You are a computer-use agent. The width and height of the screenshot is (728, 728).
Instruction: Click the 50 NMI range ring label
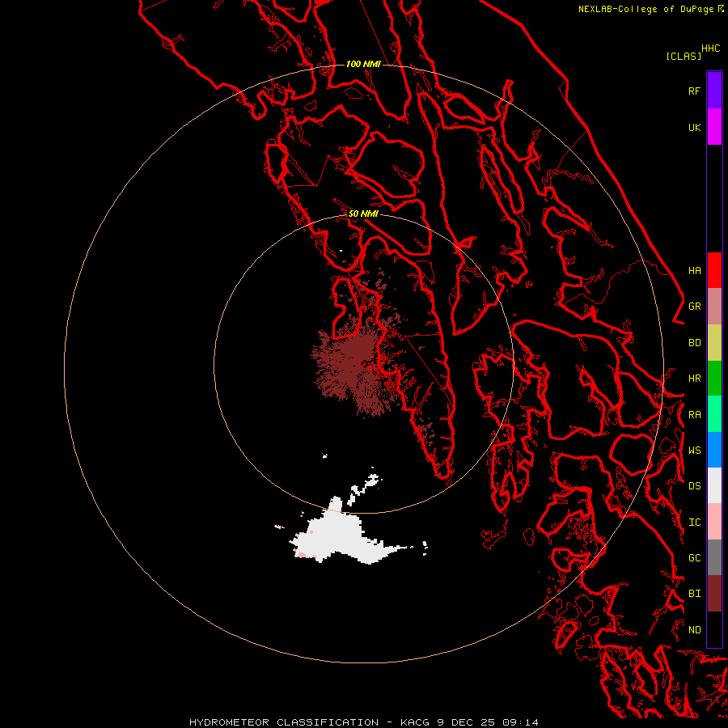tap(363, 214)
